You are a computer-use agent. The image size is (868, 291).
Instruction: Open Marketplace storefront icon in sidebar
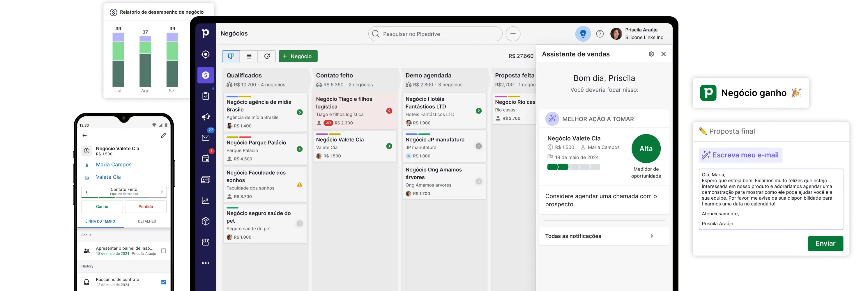206,242
